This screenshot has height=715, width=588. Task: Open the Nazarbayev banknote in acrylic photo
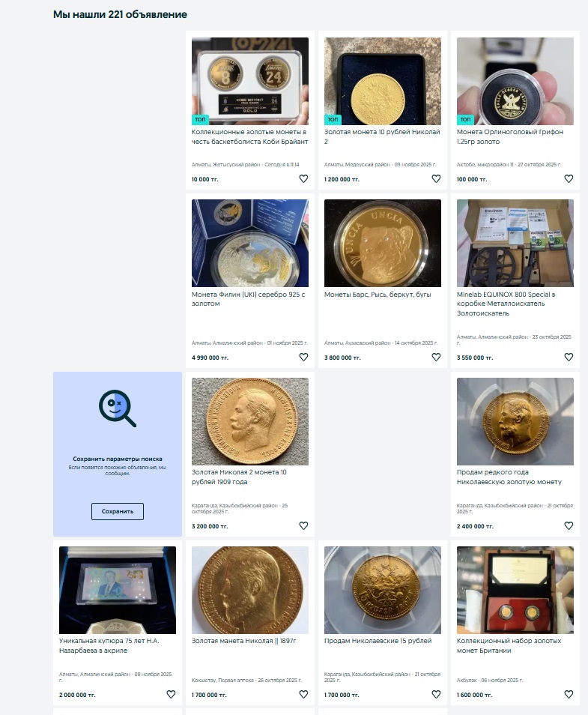pos(118,590)
